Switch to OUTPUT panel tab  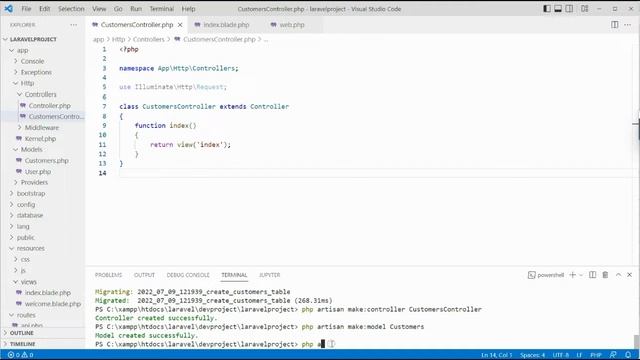[x=144, y=275]
